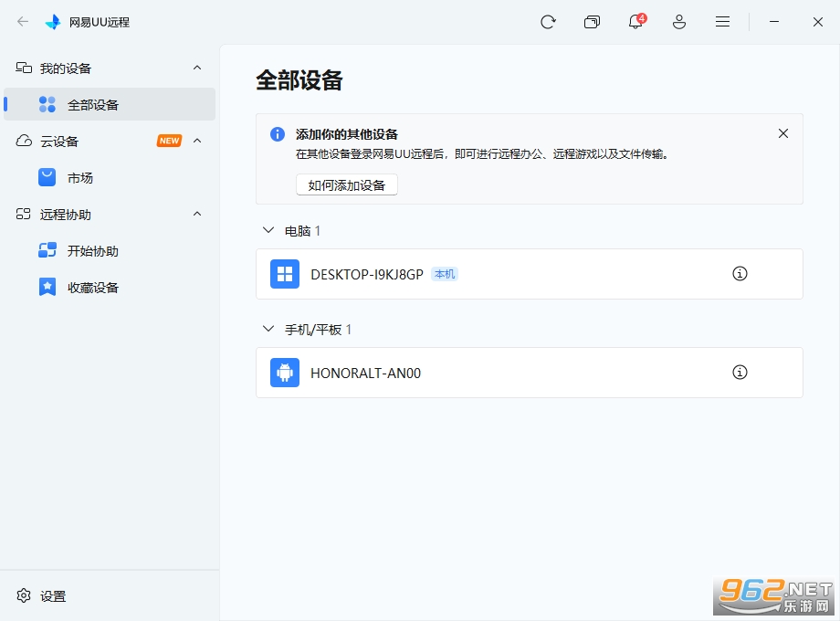
Task: Click the settings gear icon
Action: point(24,595)
